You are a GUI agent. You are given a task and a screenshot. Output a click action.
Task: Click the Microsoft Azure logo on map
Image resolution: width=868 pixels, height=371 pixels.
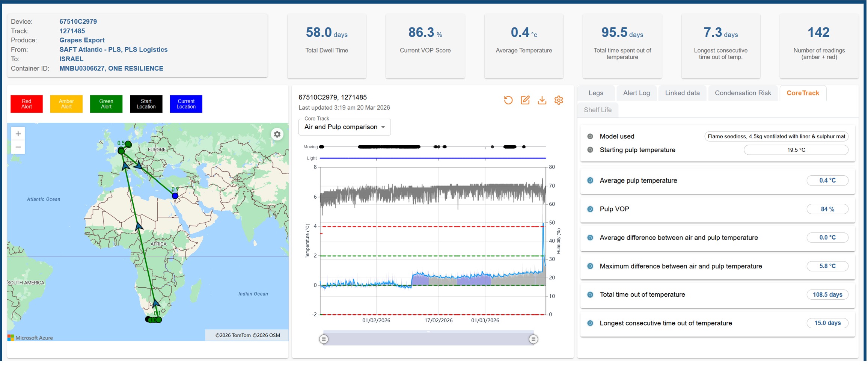coord(30,338)
